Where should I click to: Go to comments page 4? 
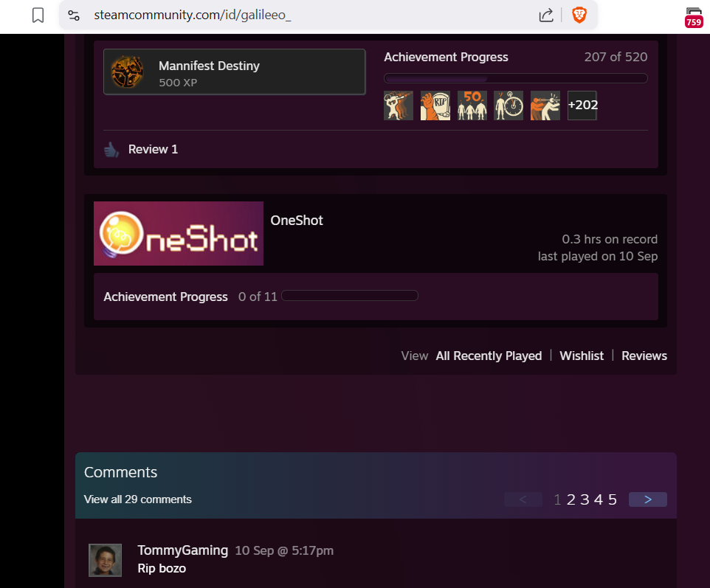point(599,499)
